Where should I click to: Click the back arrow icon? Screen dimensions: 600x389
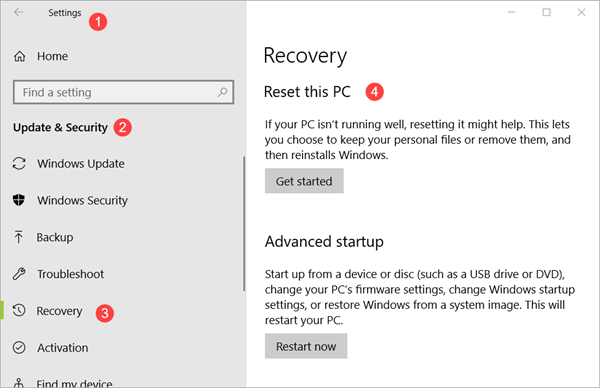point(18,12)
